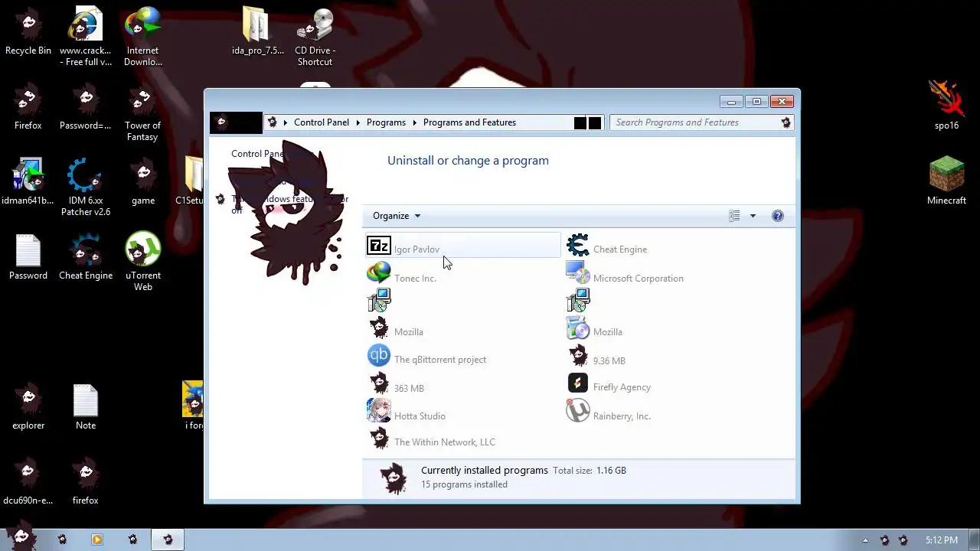Expand dropdown arrow after Control Panel breadcrumb
This screenshot has height=551, width=980.
[x=359, y=122]
